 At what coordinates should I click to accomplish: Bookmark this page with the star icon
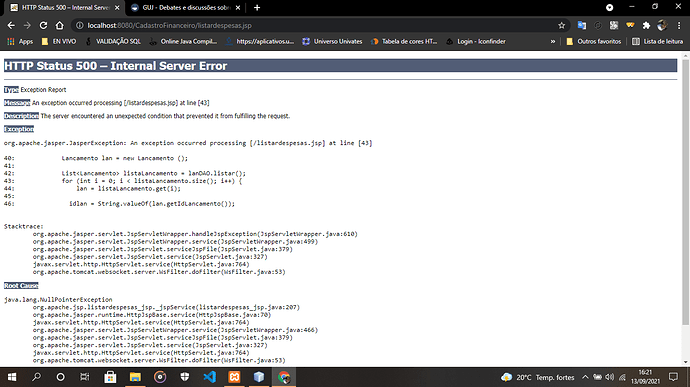tap(562, 26)
